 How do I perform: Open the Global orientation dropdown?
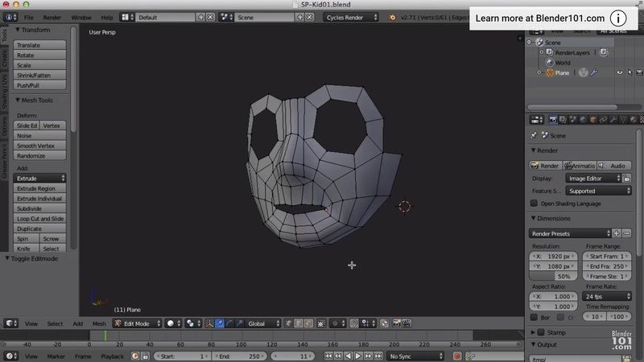pos(263,323)
